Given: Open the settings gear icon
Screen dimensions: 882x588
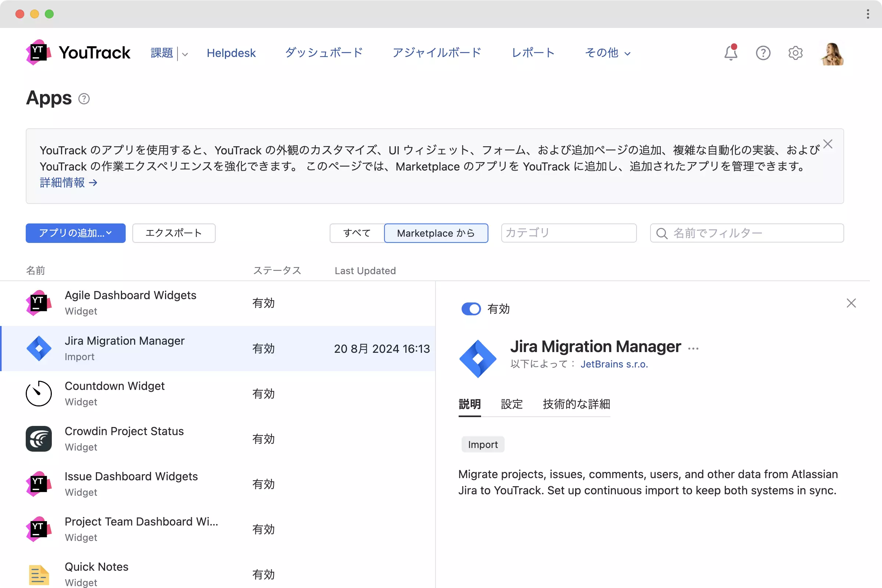Looking at the screenshot, I should (795, 53).
